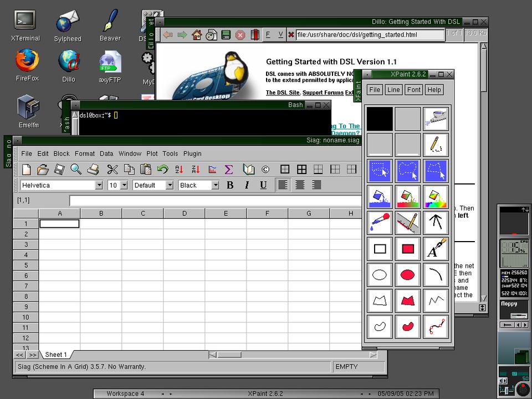The width and height of the screenshot is (532, 399).
Task: Follow the Support Forums link
Action: pos(323,93)
